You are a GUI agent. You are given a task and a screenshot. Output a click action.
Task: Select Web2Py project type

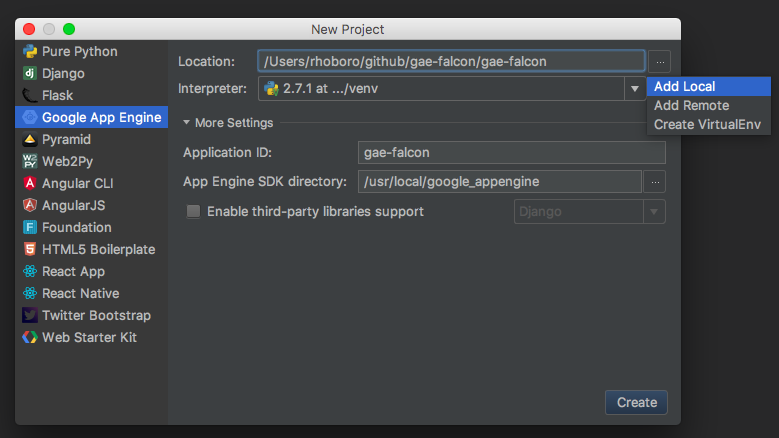[91, 161]
